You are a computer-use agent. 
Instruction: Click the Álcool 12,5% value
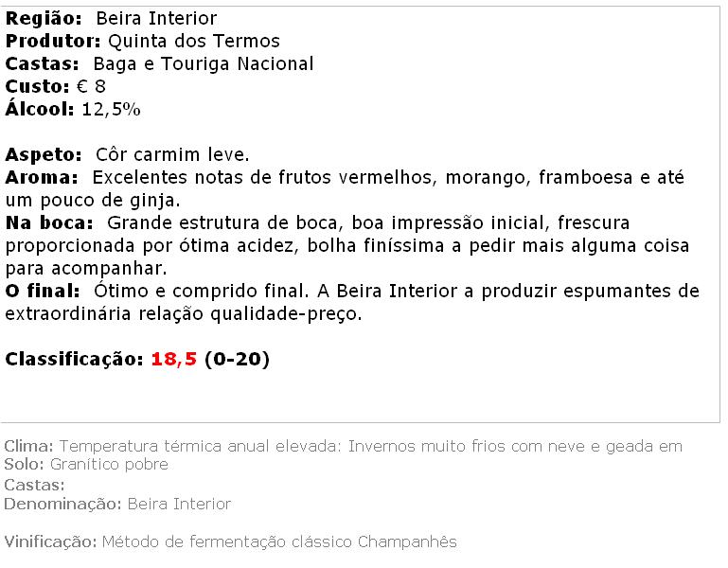click(x=111, y=110)
